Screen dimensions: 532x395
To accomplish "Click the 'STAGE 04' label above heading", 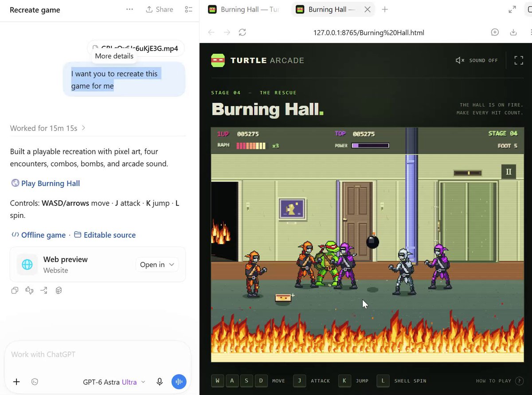I will click(x=226, y=93).
